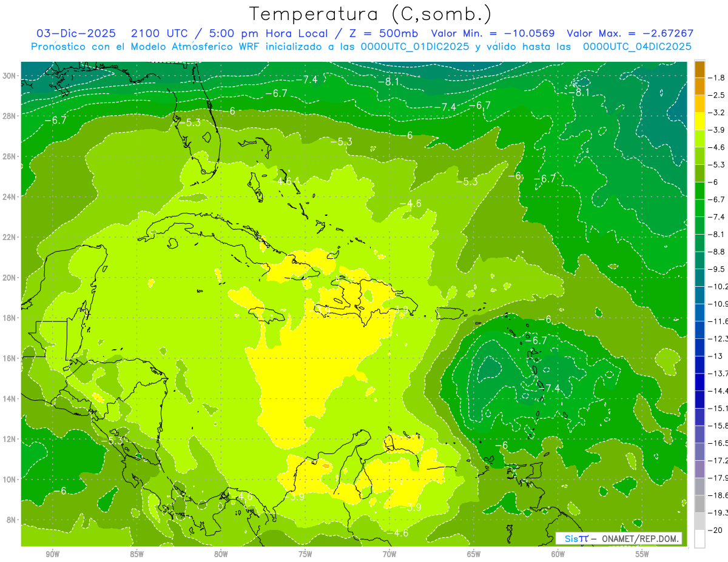Click the "-12.3" color scale label
728x562 pixels.
718,338
